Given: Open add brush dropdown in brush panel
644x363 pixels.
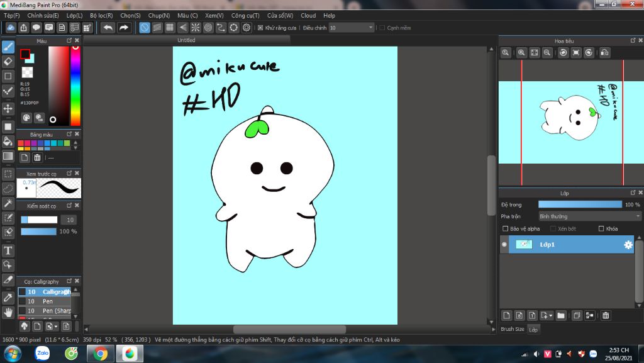Looking at the screenshot, I should [56, 327].
